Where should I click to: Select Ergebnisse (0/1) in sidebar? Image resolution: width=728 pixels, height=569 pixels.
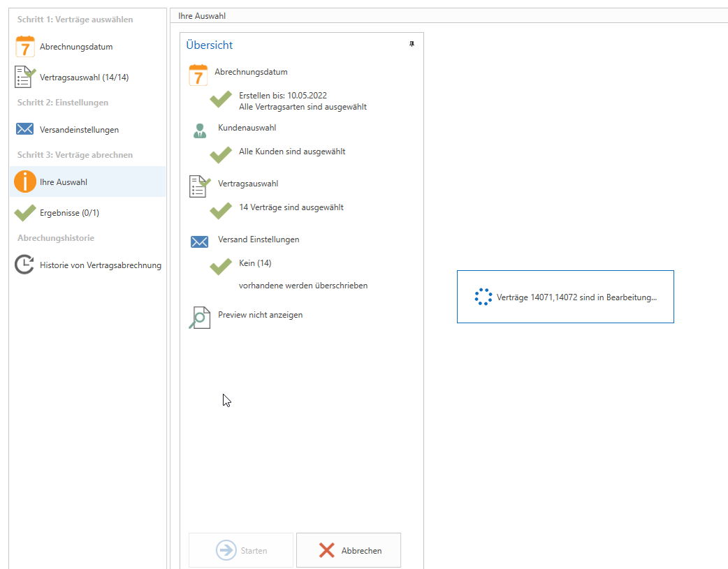tap(74, 213)
